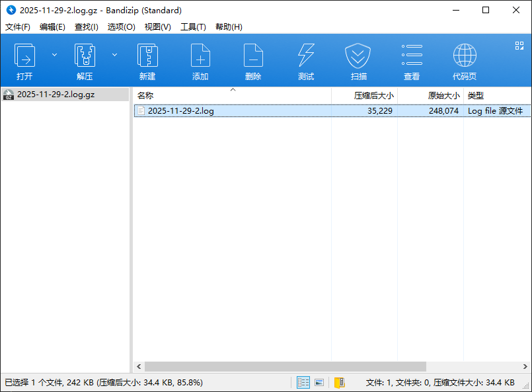
Task: Click the status text '文件: 1, 文件夹: 0'
Action: coord(398,383)
